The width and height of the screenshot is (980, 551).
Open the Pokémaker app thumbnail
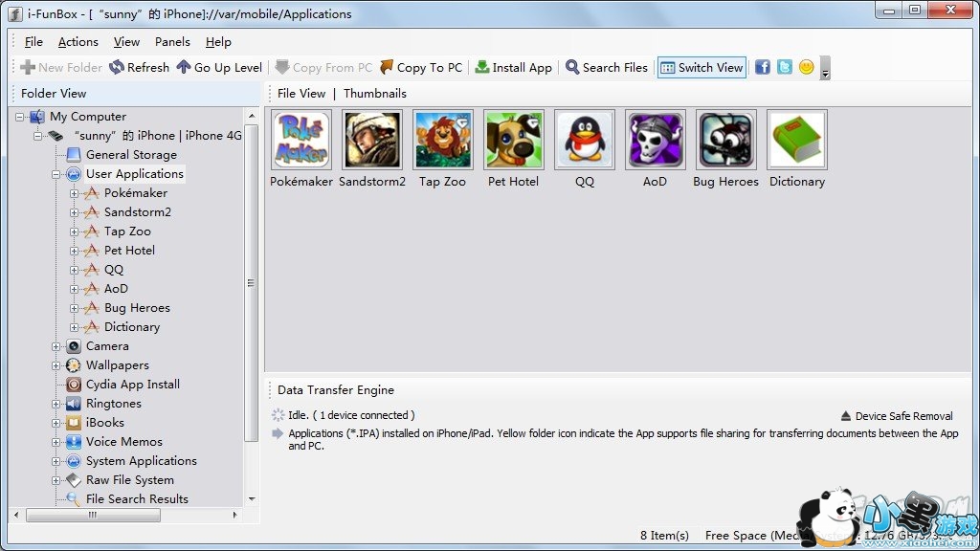(x=301, y=140)
